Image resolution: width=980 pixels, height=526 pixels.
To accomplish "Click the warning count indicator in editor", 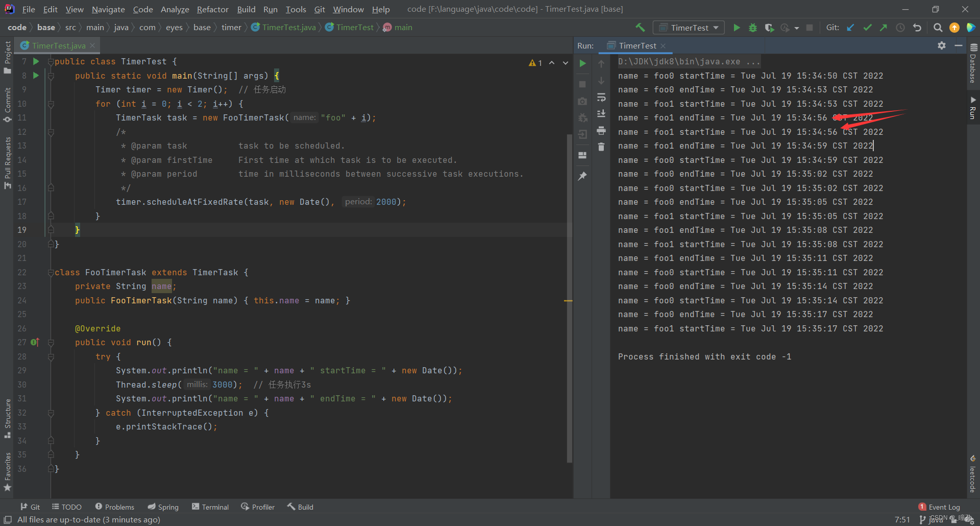I will tap(535, 63).
